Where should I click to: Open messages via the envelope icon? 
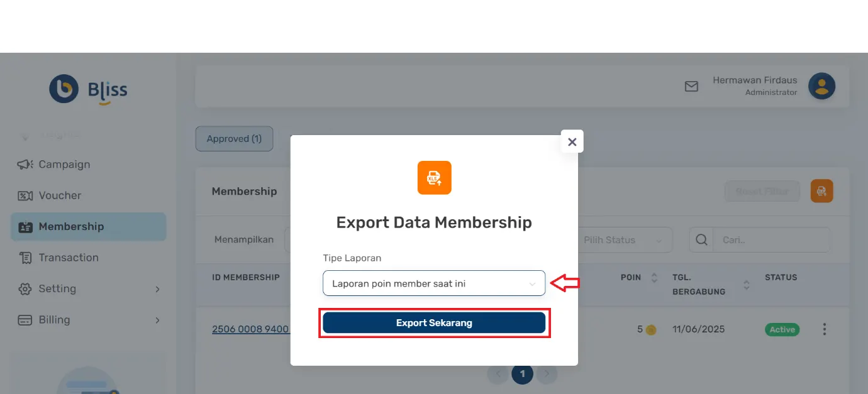click(691, 86)
